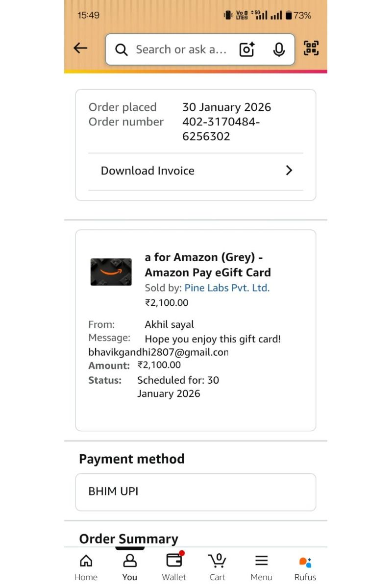392x588 pixels.
Task: Tap the order number text
Action: coord(220,129)
